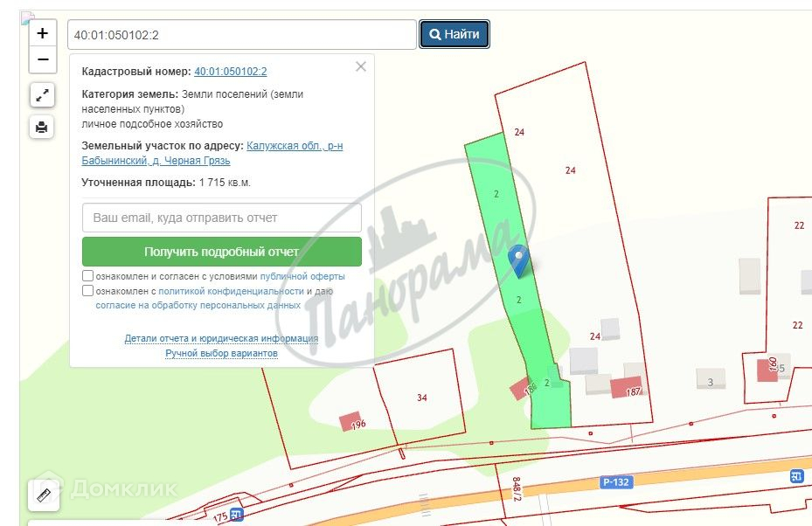Click the Найти search button
Screen dimensions: 812x526
click(455, 34)
